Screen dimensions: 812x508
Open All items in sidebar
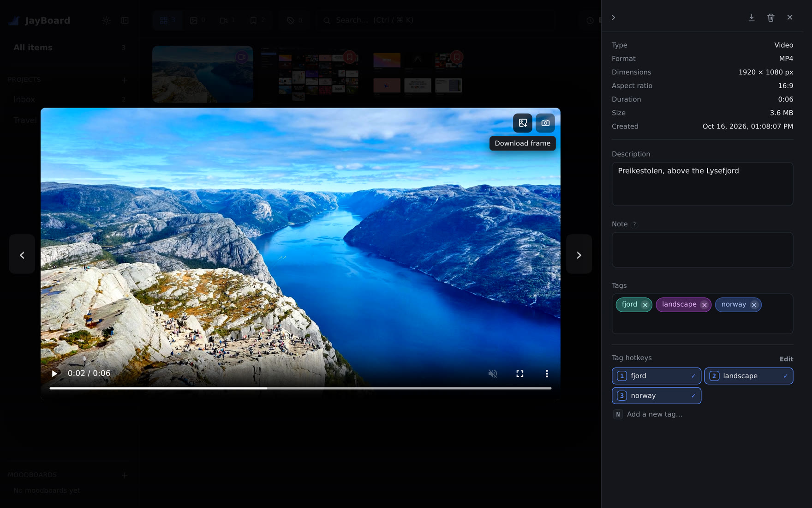69,48
